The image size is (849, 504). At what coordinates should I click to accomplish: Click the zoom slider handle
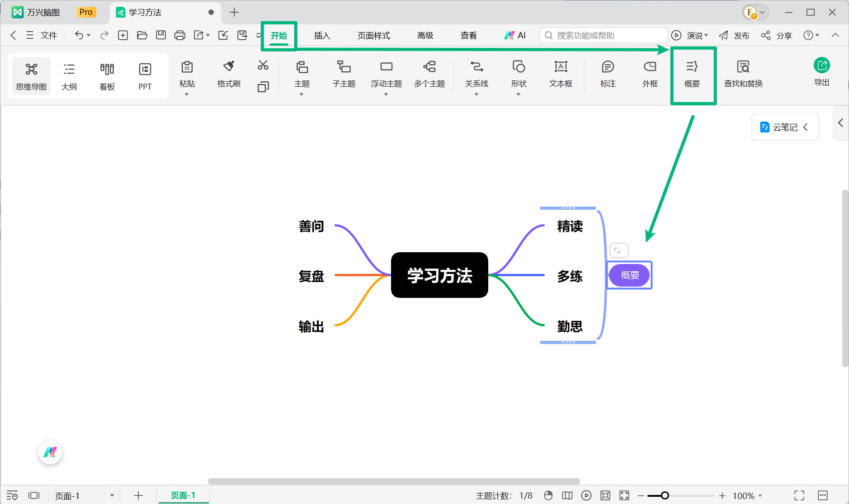pyautogui.click(x=665, y=495)
